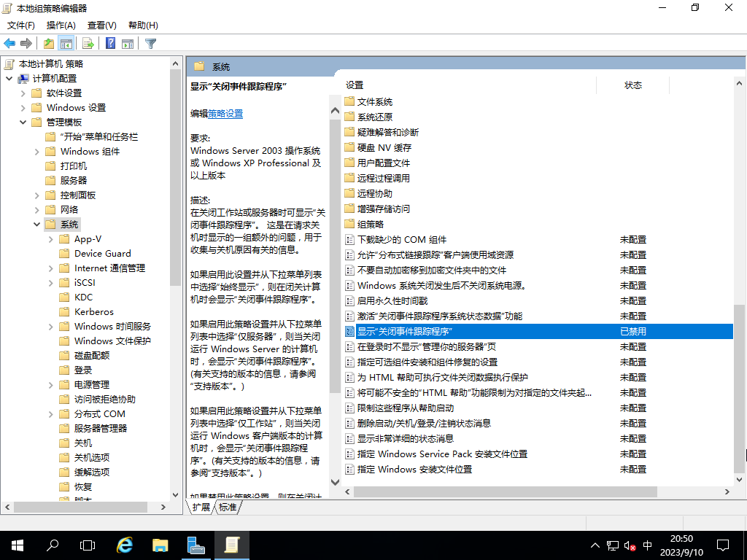
Task: Click policy icon for 显示非常详细的状态消息
Action: [x=349, y=438]
